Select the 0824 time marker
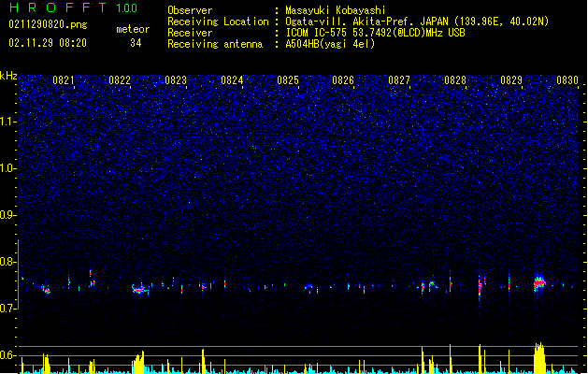Viewport: 588px width, 374px height. [x=232, y=80]
